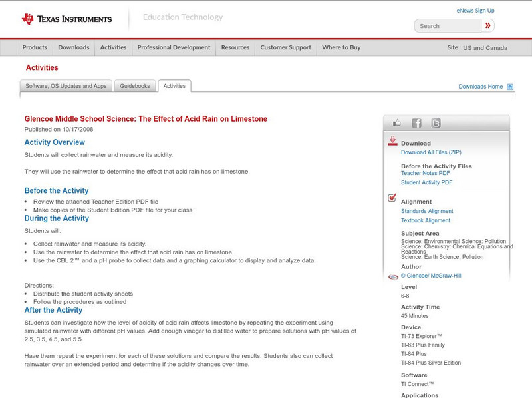Click 'Science: Earth Science: Pollution' subject
Screen dimensions: 532x398
442,257
